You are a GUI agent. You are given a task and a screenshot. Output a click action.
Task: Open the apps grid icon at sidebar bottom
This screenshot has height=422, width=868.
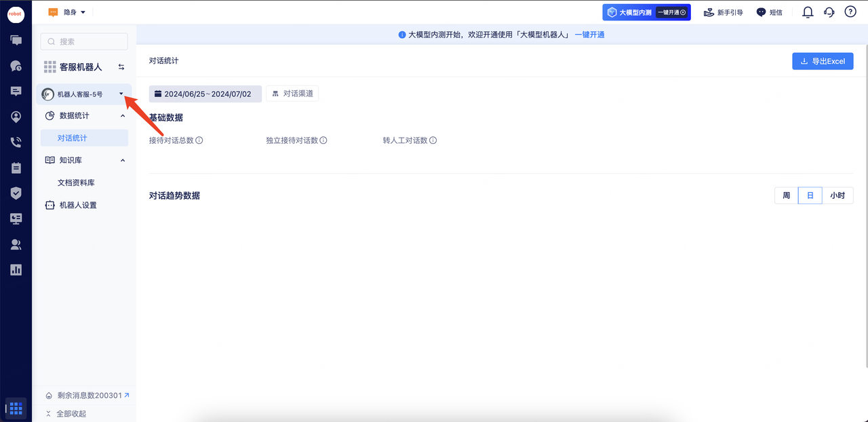(x=16, y=408)
